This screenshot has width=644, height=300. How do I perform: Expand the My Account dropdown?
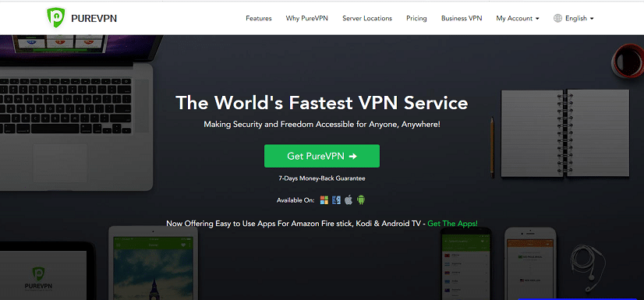pos(518,19)
